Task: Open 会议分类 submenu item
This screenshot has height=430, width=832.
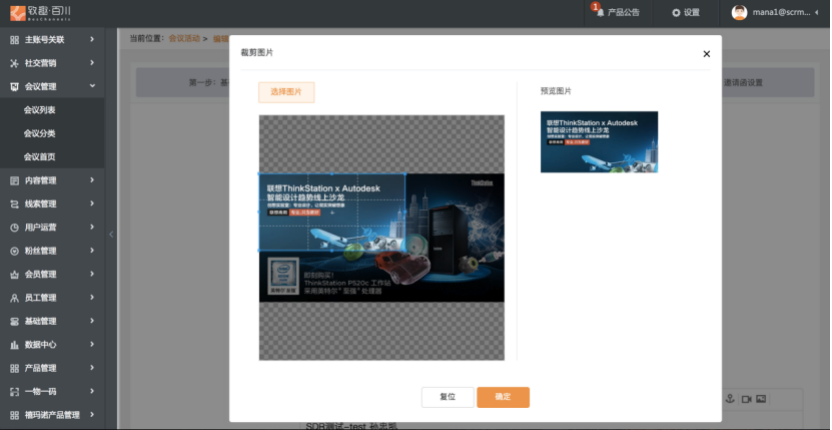Action: tap(40, 133)
